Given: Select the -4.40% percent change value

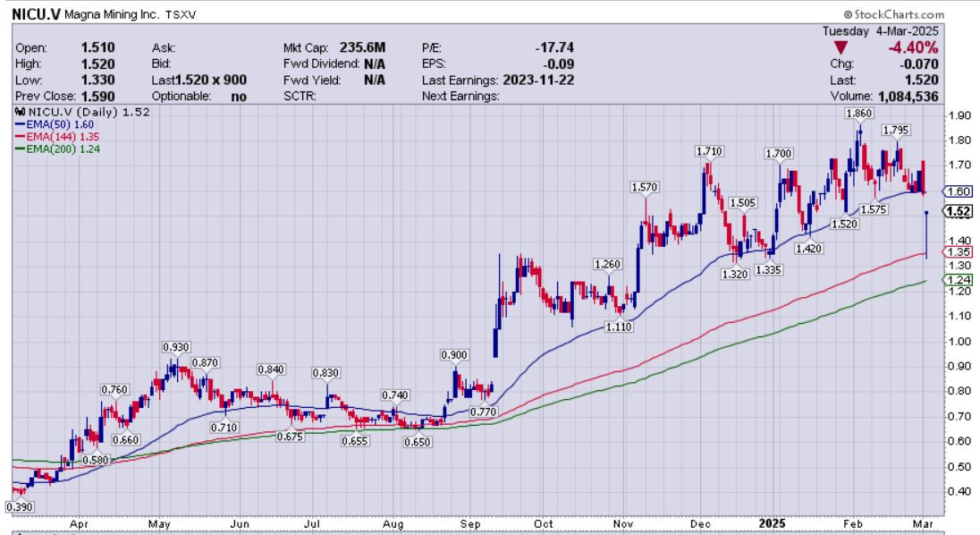Looking at the screenshot, I should 913,47.
